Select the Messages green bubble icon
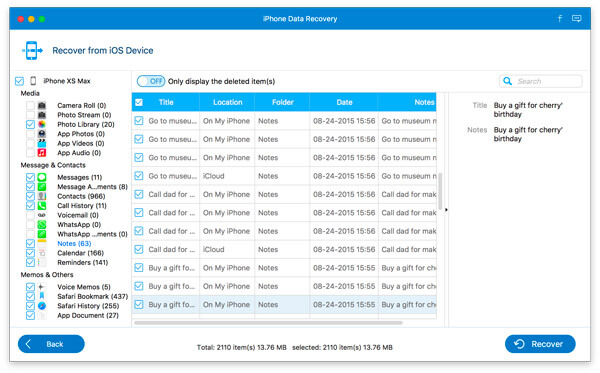This screenshot has width=600, height=373. pyautogui.click(x=42, y=177)
